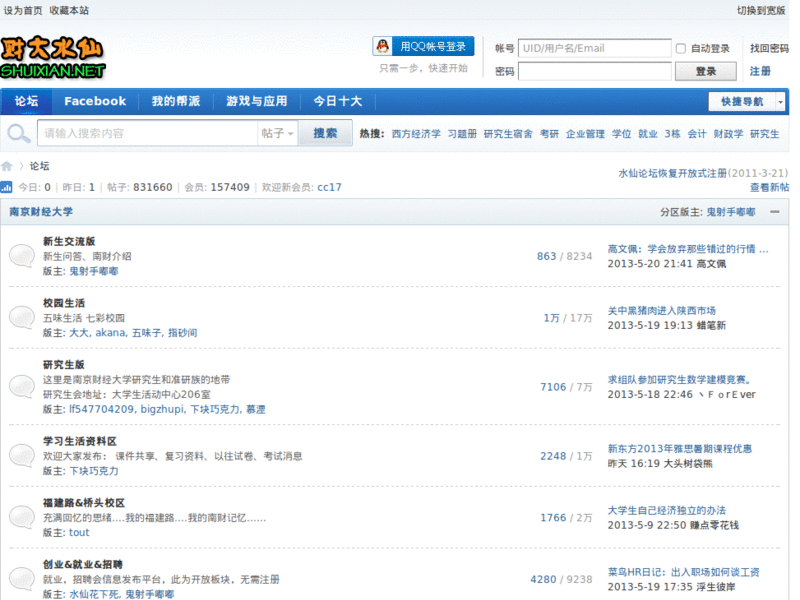
Task: Open moderator profile akana
Action: point(111,333)
